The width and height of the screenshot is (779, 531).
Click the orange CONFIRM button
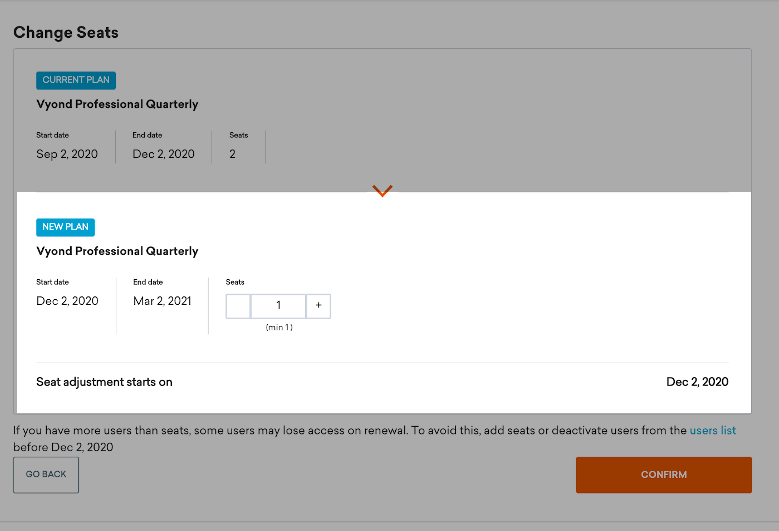tap(663, 475)
